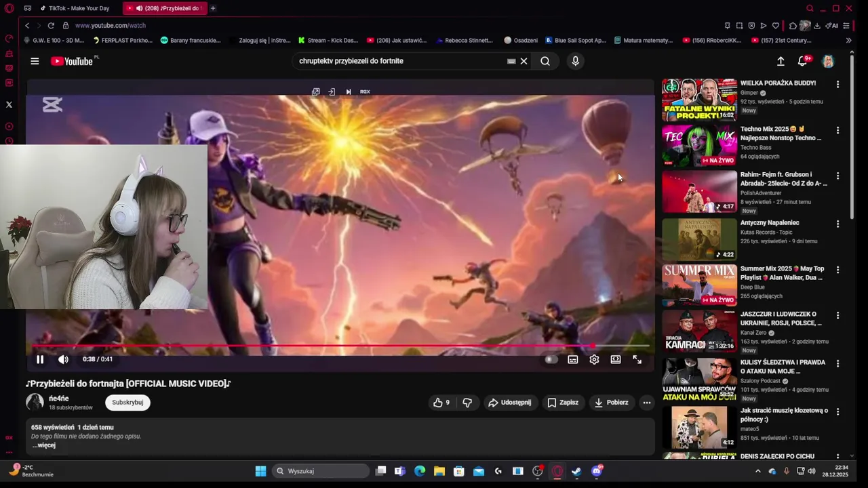This screenshot has height=488, width=868.
Task: Open the Opera menu logo
Action: (x=9, y=9)
